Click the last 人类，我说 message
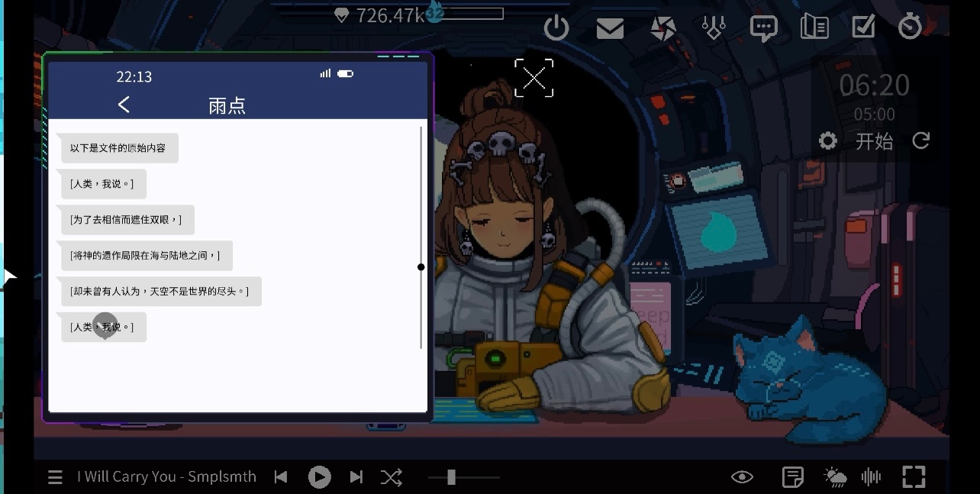Screen dimensions: 980x494 [x=102, y=327]
